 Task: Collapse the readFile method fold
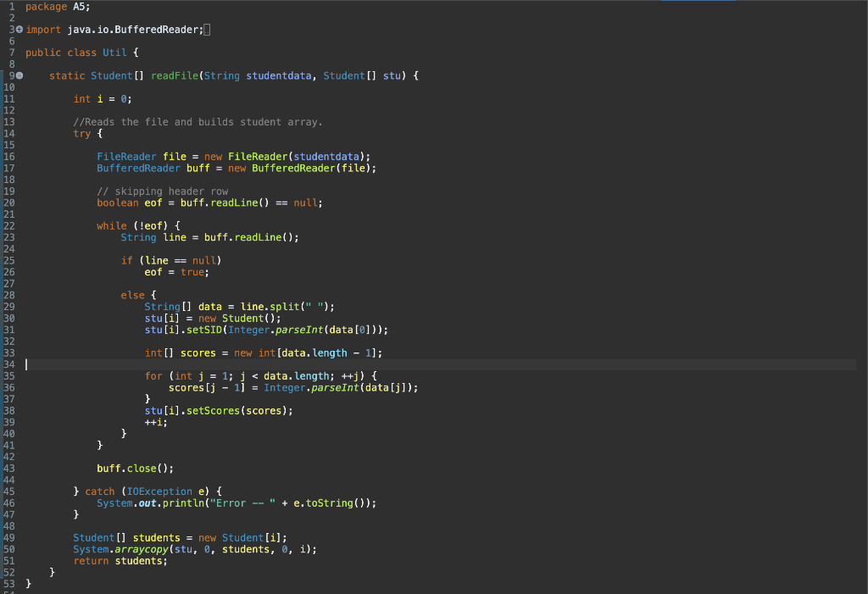(19, 76)
